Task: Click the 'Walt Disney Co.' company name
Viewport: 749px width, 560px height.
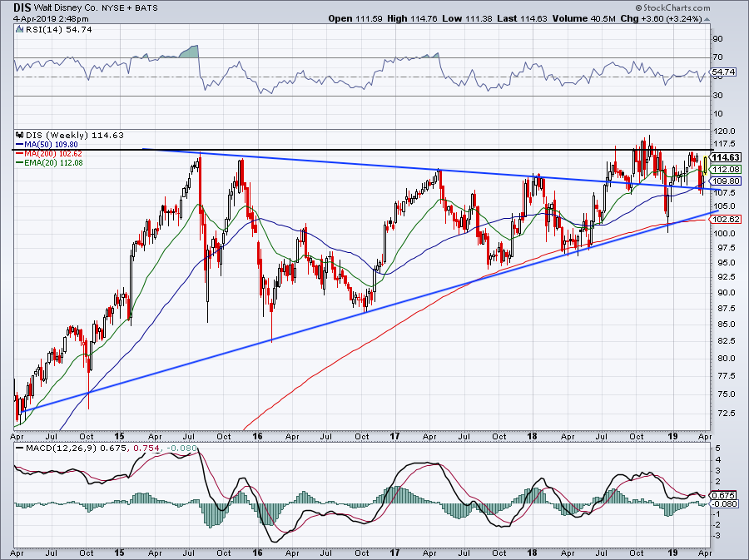Action: pos(66,8)
